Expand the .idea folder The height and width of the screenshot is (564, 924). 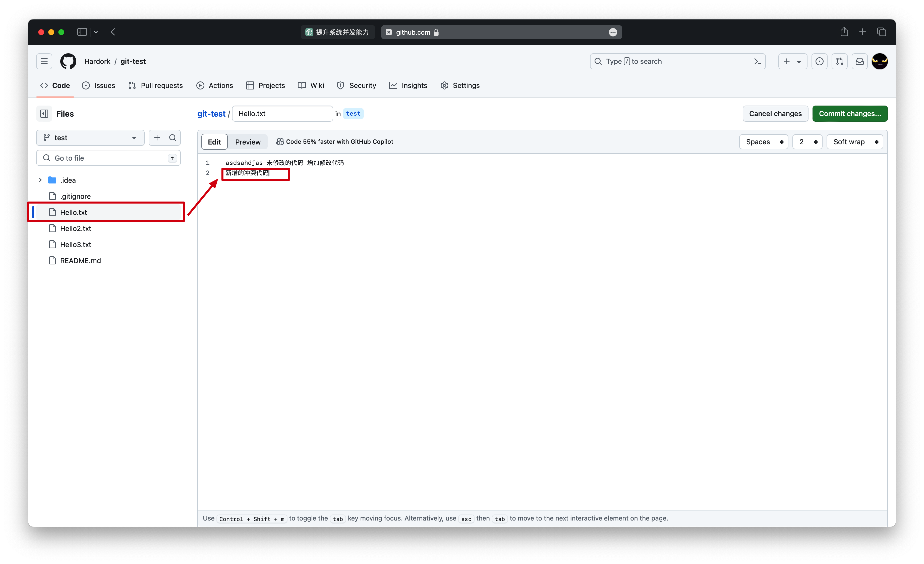tap(40, 180)
